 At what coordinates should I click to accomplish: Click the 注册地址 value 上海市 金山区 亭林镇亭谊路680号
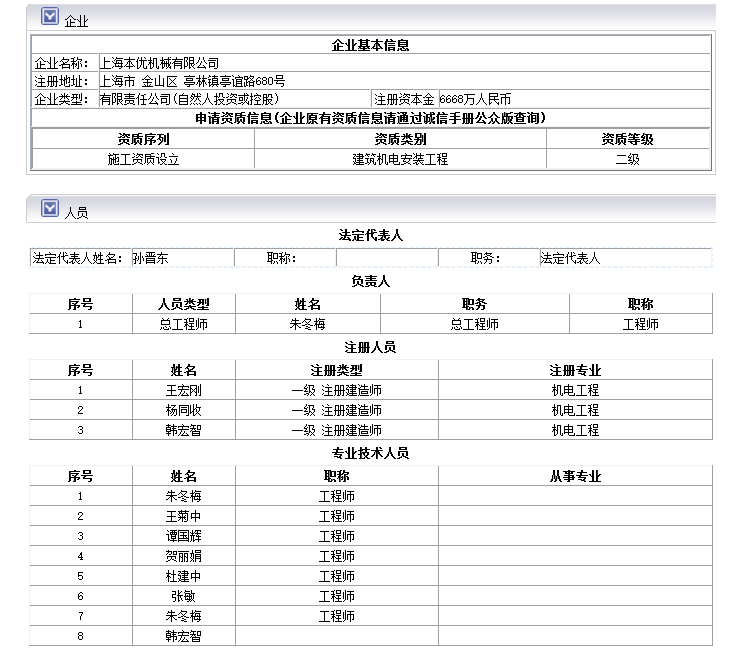[x=192, y=81]
